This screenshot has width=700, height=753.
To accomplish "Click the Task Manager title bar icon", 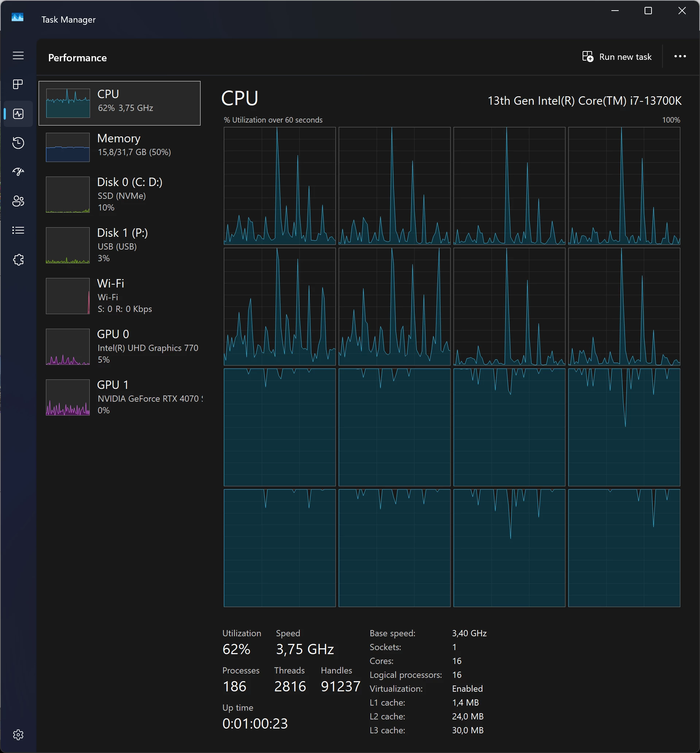I will 17,18.
